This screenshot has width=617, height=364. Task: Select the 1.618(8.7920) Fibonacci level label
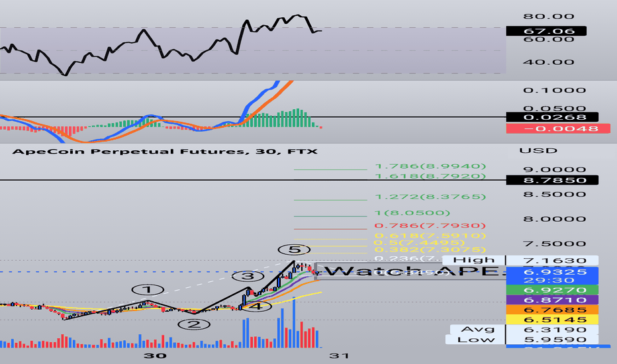[x=430, y=176]
